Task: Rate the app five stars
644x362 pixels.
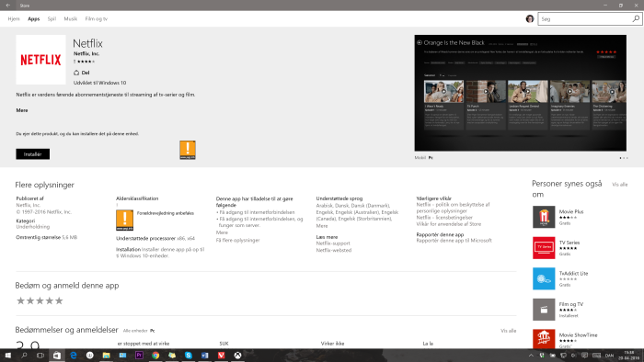Action: (59, 301)
